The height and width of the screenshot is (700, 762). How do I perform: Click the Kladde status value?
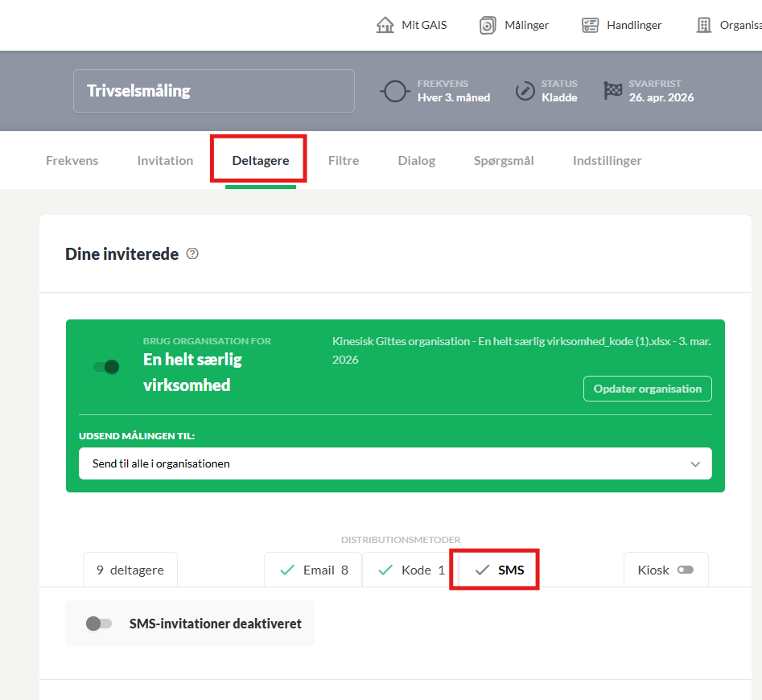(559, 97)
